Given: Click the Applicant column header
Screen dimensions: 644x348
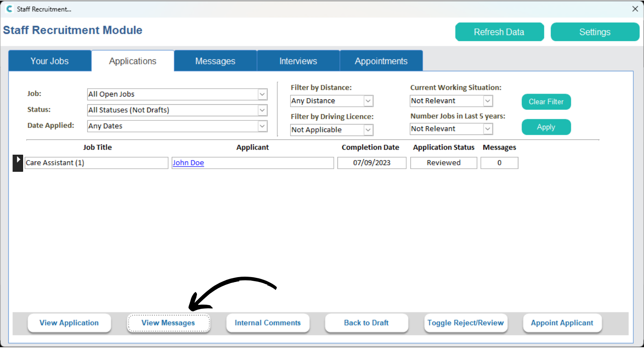Looking at the screenshot, I should [x=253, y=147].
